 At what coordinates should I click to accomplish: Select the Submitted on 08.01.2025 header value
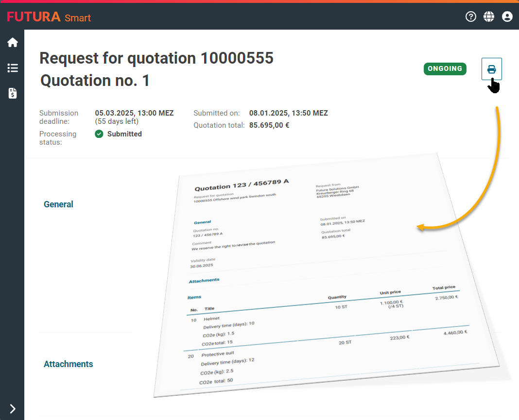point(288,113)
